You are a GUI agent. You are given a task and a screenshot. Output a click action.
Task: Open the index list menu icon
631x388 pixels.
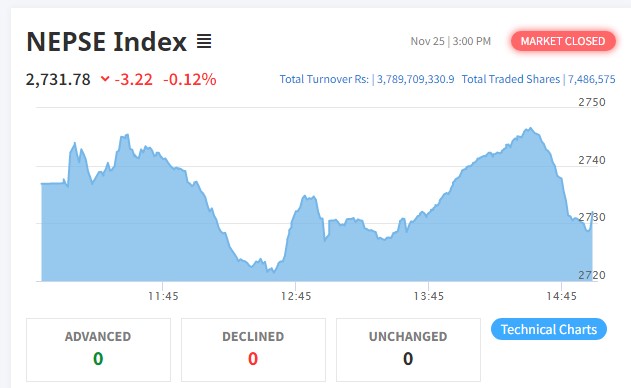pyautogui.click(x=204, y=41)
